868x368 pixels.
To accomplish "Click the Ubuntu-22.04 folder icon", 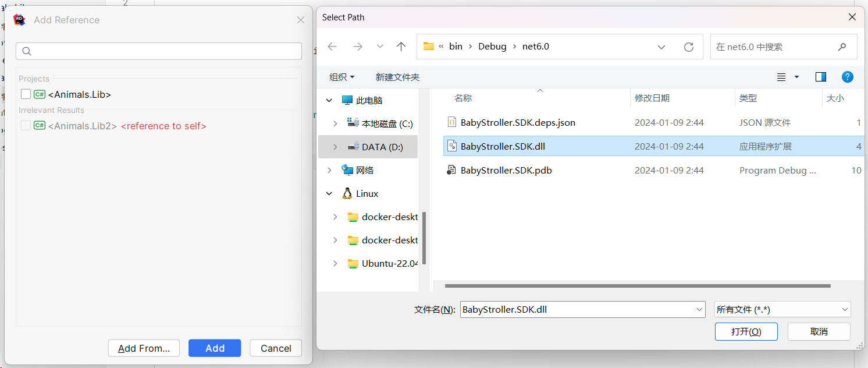I will point(353,264).
